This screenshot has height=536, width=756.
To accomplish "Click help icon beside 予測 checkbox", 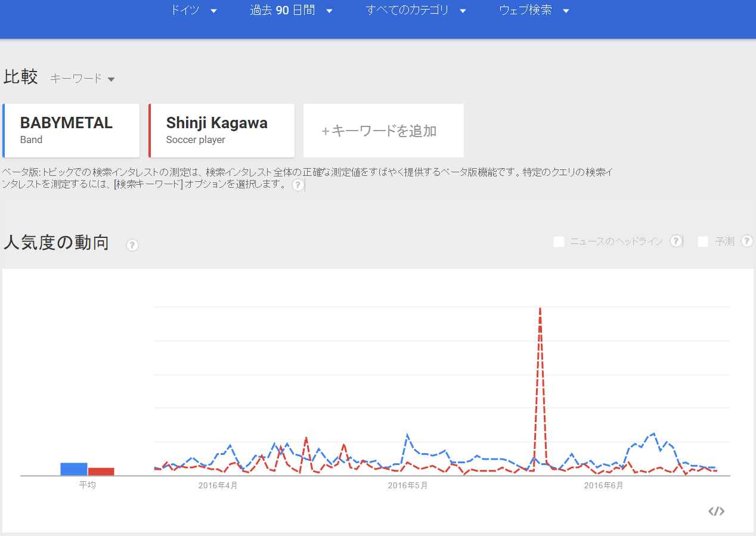I will (746, 241).
